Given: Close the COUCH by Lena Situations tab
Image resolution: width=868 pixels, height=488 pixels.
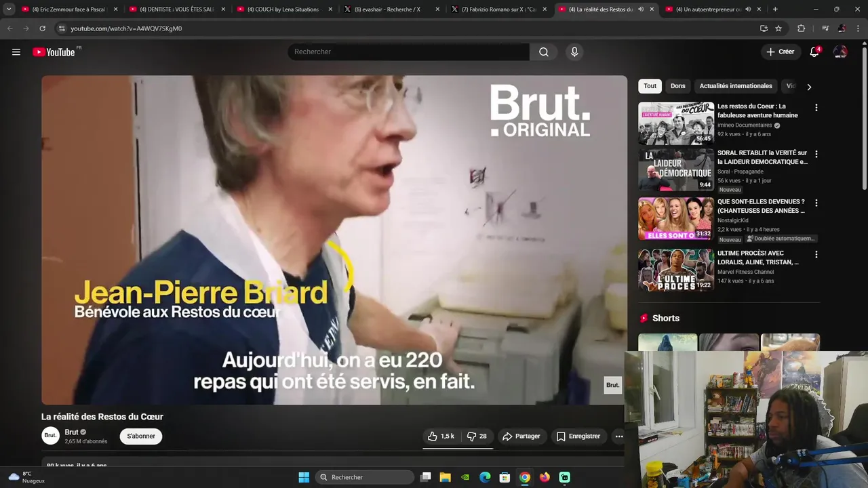Looking at the screenshot, I should pyautogui.click(x=330, y=9).
